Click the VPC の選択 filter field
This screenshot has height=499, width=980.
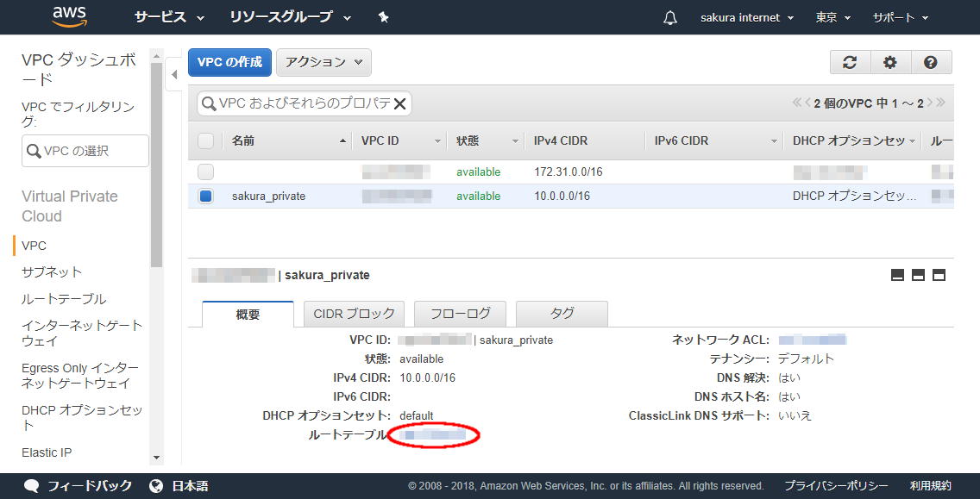point(85,151)
